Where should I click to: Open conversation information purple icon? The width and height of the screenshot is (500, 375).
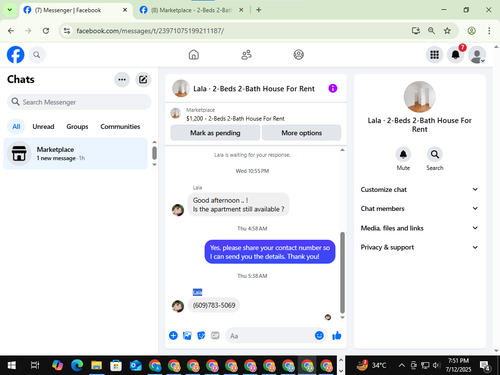(333, 88)
